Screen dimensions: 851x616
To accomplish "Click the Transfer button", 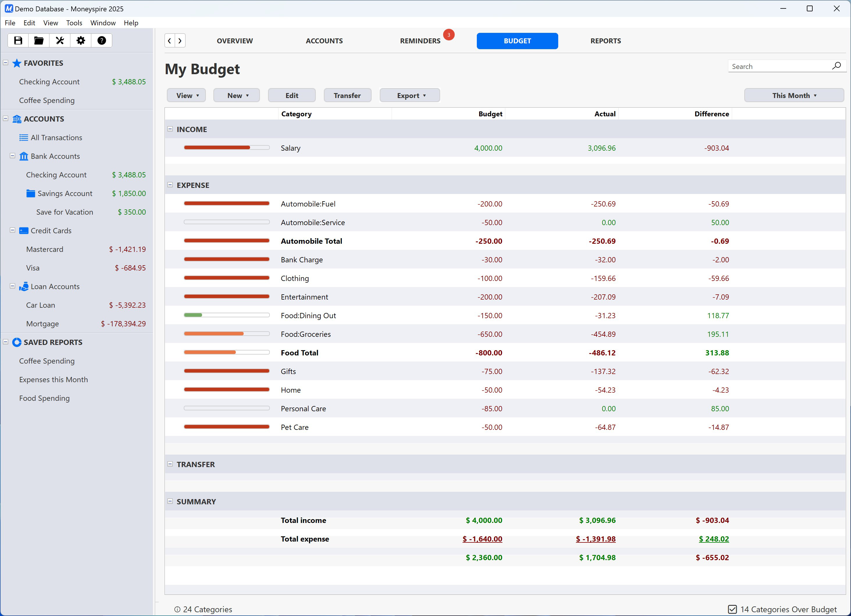I will point(347,95).
